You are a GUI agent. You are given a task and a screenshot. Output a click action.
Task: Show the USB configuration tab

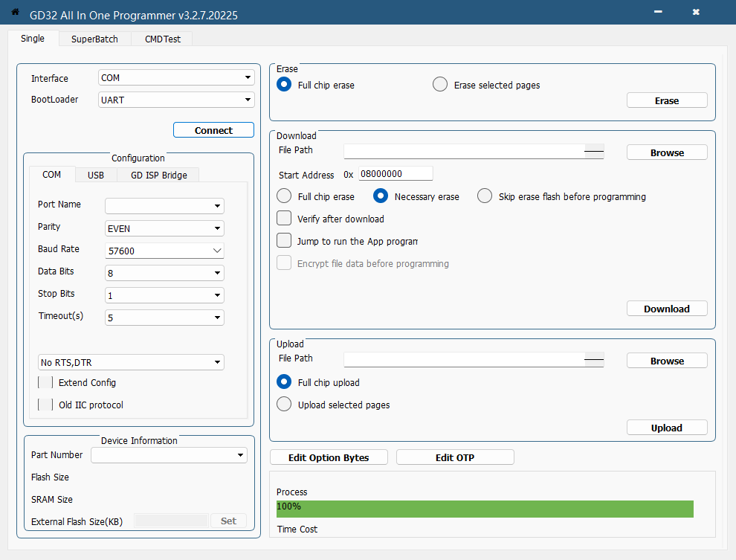tap(96, 175)
